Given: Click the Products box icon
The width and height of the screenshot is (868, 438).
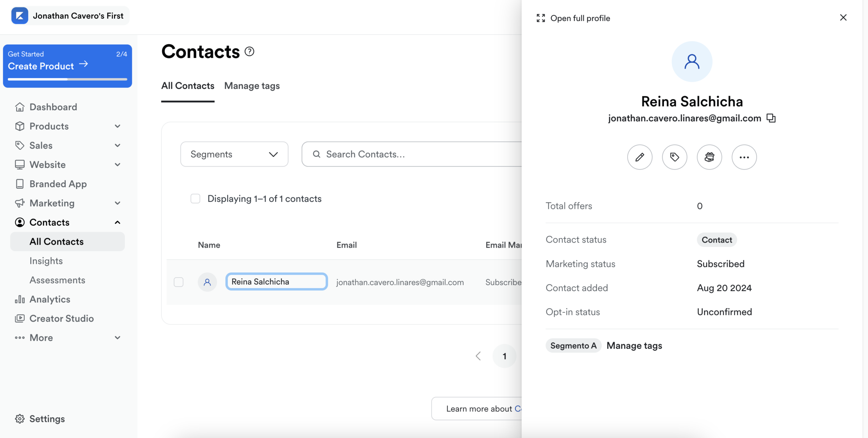Looking at the screenshot, I should [20, 126].
